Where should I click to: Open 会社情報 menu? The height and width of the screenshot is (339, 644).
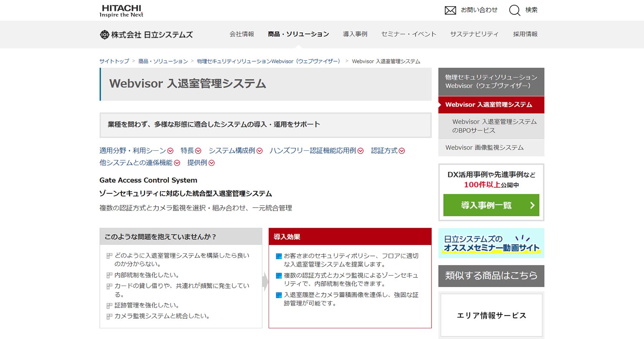point(242,34)
